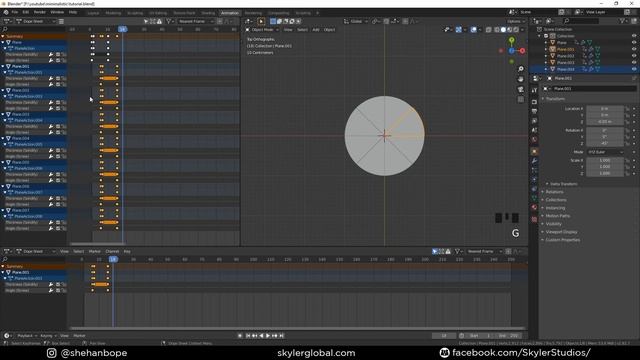Click the play animation button
Viewport: 640px width, 360px height.
(268, 336)
